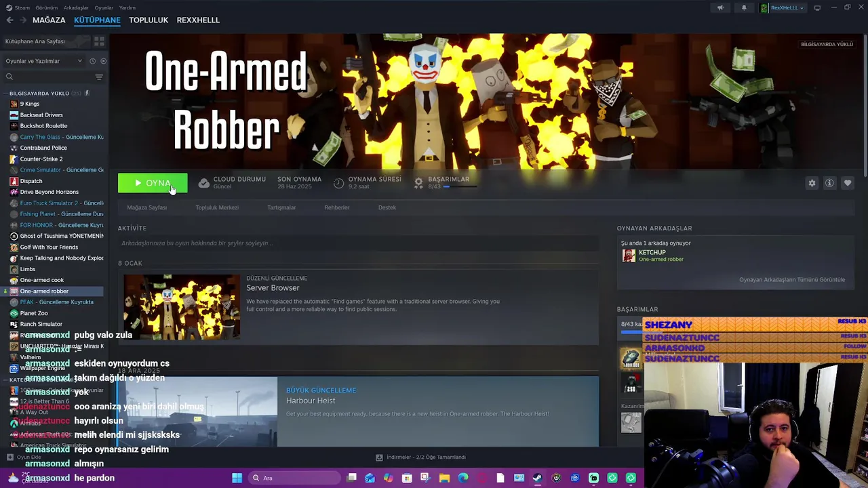Screen dimensions: 868x488
Task: Open the Tartışmalar link
Action: coord(281,207)
